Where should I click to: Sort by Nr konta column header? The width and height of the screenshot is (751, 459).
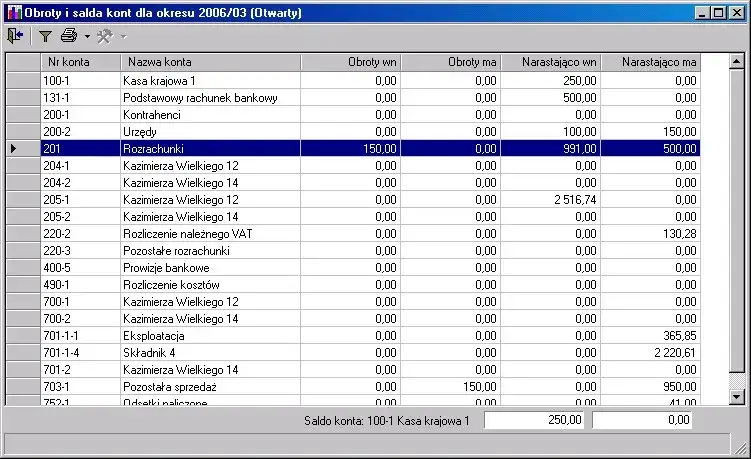tap(79, 62)
